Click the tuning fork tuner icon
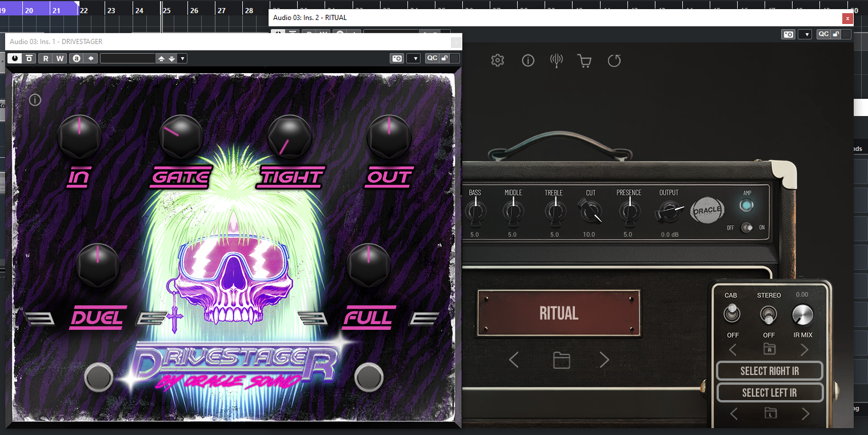The width and height of the screenshot is (868, 435). point(557,61)
